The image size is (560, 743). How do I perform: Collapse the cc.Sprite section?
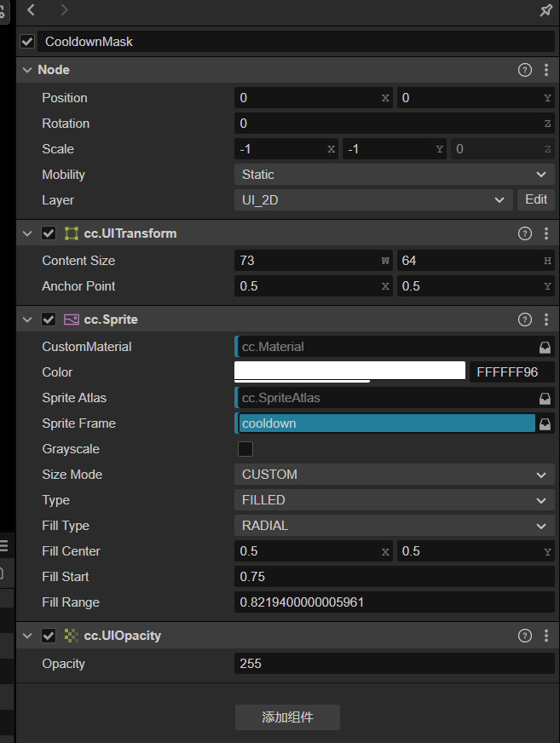(x=27, y=320)
